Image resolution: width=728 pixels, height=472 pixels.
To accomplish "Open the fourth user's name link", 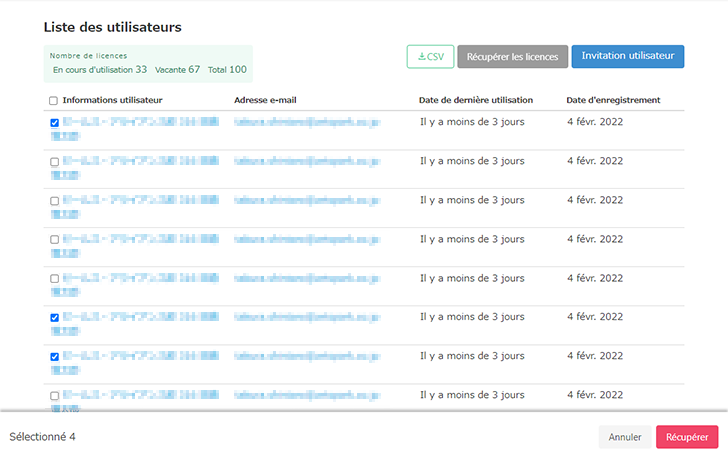I will [x=140, y=240].
